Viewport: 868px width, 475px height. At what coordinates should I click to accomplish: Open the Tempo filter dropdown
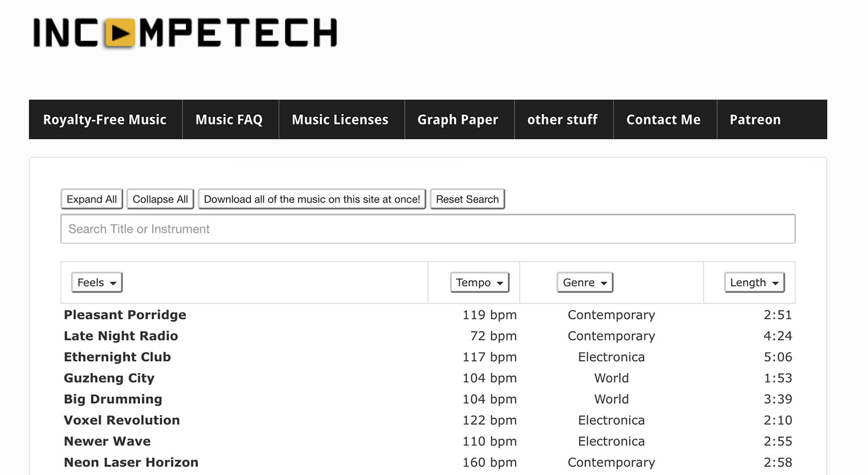coord(479,282)
